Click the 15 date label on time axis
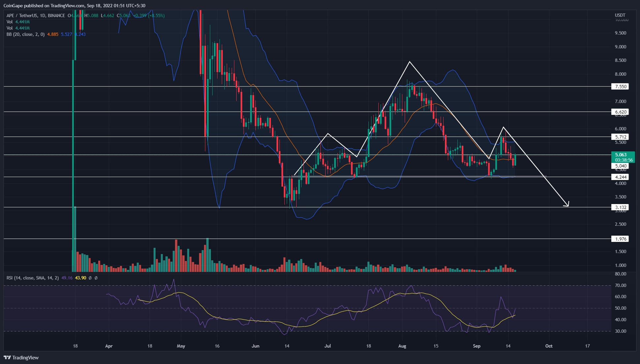 coord(436,346)
